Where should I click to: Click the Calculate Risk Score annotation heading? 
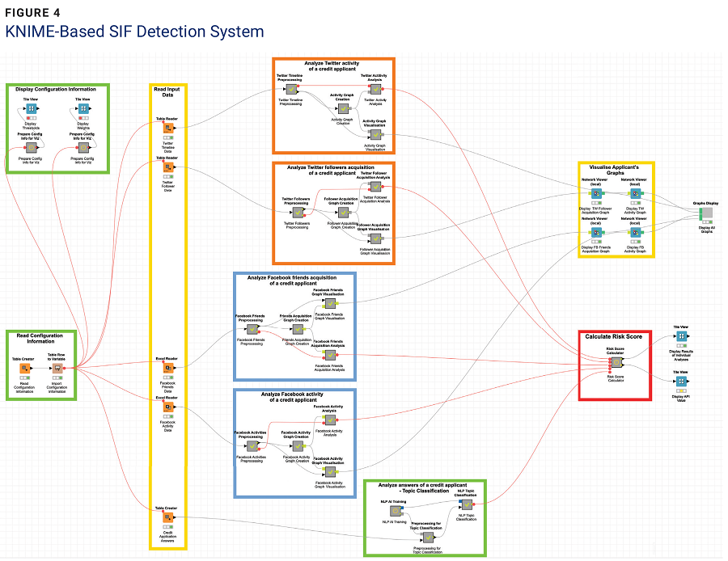pos(614,336)
